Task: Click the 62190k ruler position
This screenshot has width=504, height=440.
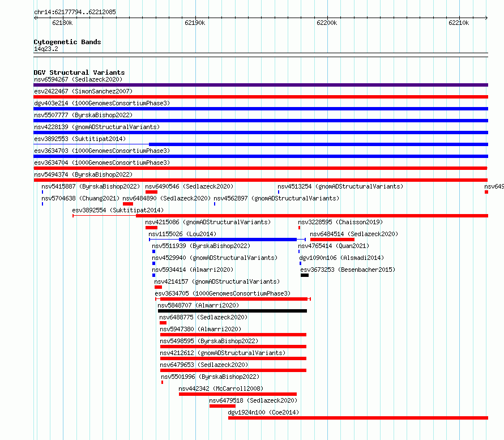Action: pyautogui.click(x=195, y=23)
